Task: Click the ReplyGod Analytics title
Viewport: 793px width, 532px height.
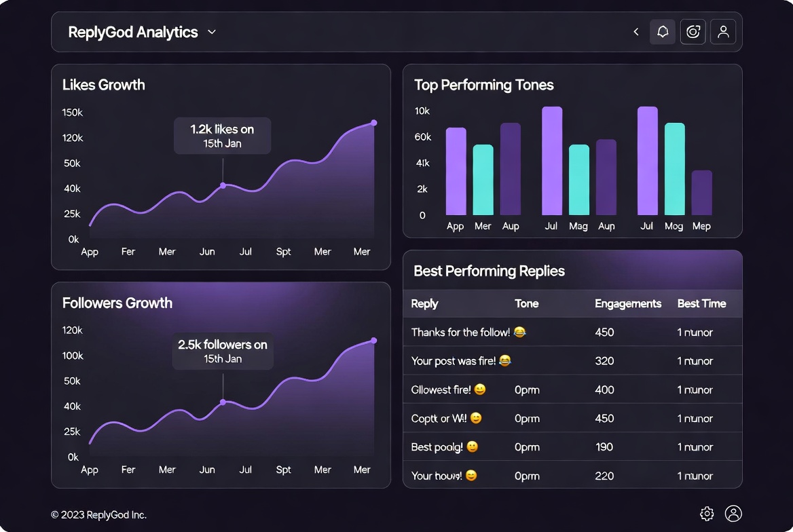Action: tap(133, 33)
